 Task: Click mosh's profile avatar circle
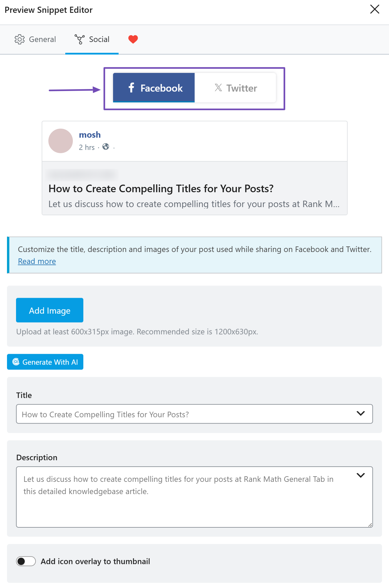[61, 141]
